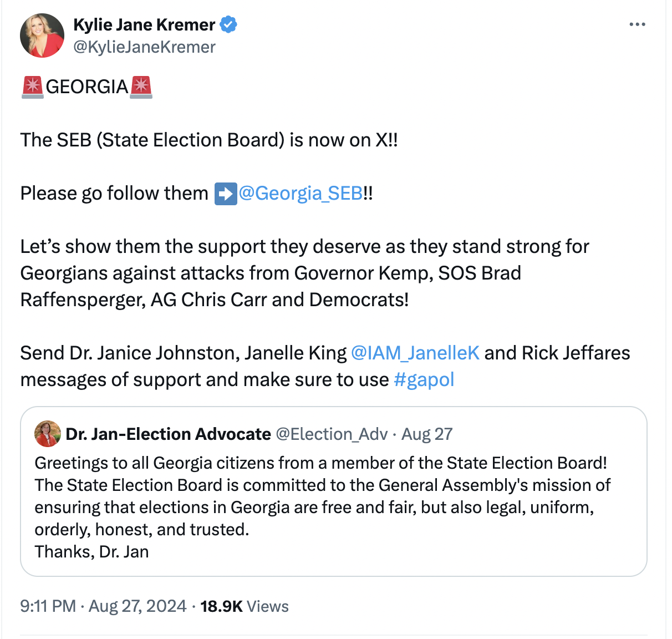Open the @KylieJaneKremer handle link
This screenshot has height=639, width=672.
point(144,47)
